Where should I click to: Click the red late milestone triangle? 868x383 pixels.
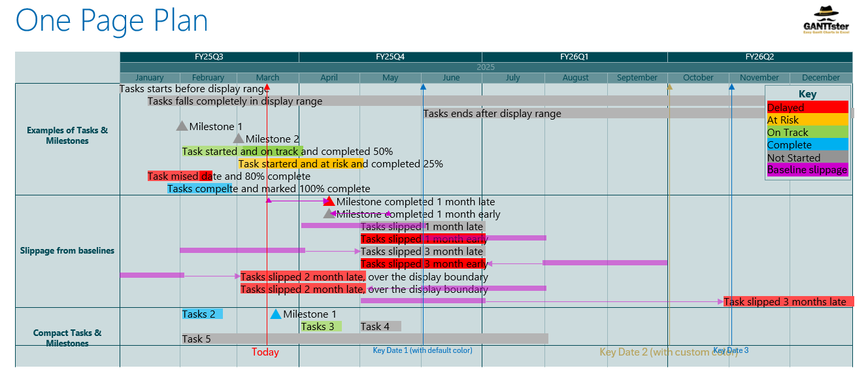click(329, 201)
